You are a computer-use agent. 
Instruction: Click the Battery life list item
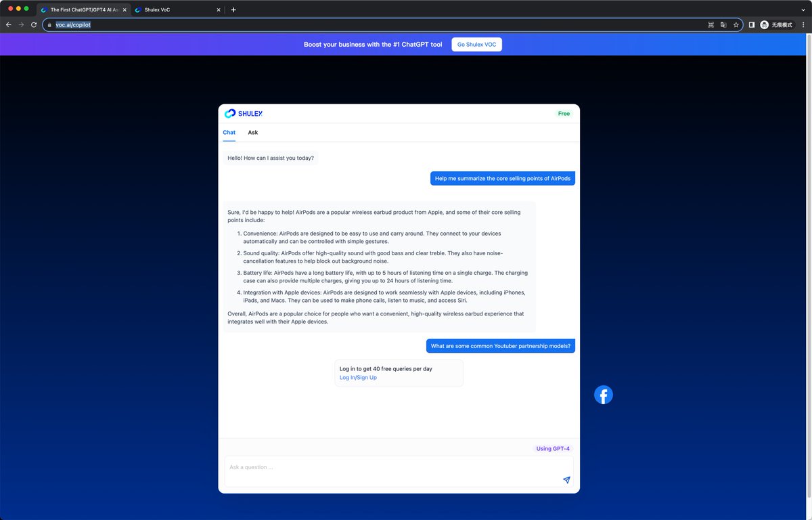point(382,276)
